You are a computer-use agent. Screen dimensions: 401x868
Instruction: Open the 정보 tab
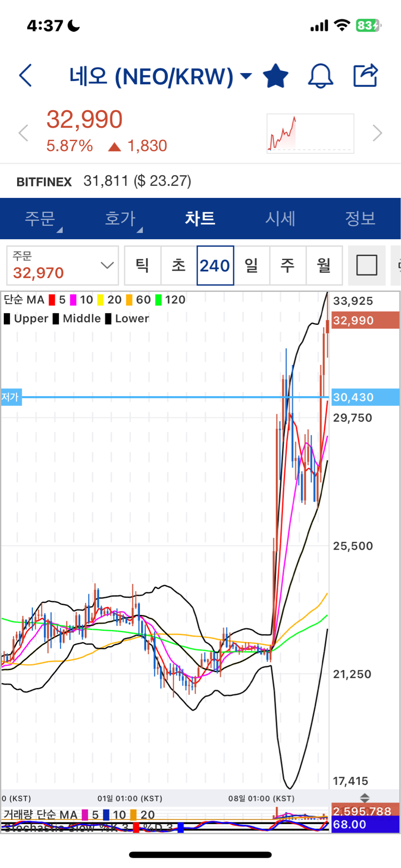[360, 219]
